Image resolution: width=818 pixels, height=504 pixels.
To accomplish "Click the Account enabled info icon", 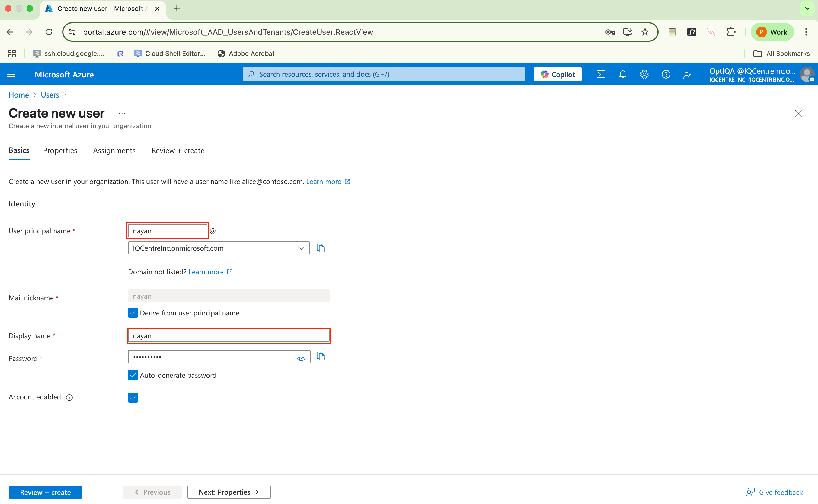I will pos(69,397).
